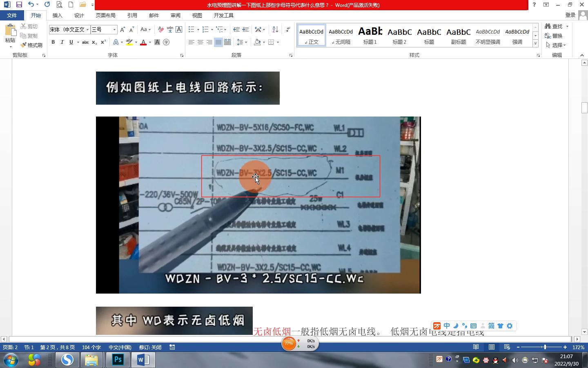
Task: Click the clear formatting eraser icon
Action: [161, 29]
